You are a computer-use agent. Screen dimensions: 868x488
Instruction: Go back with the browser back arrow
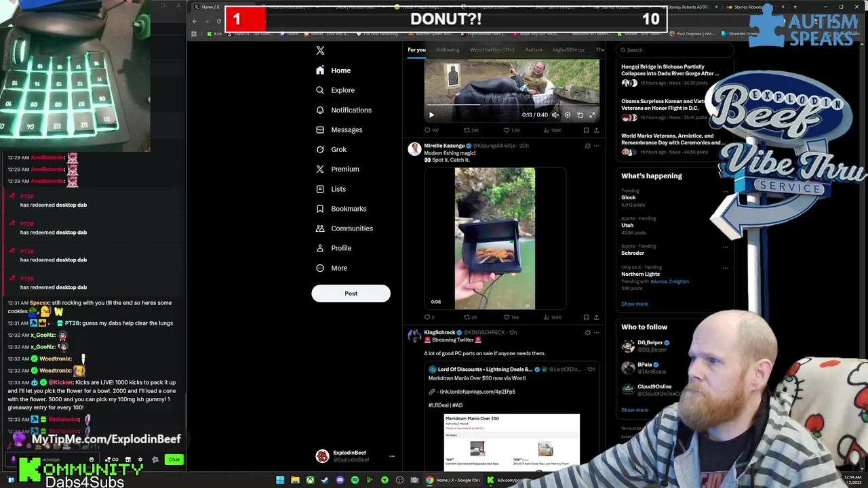click(195, 21)
